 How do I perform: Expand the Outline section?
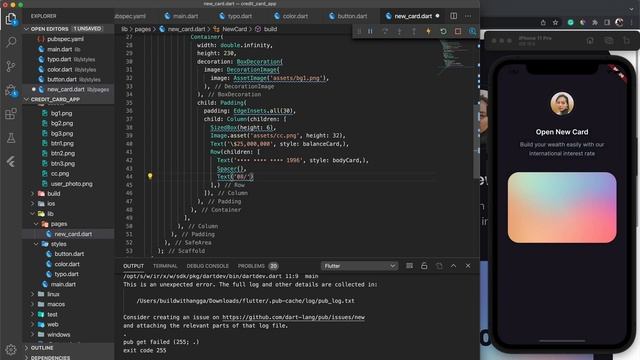[42, 348]
